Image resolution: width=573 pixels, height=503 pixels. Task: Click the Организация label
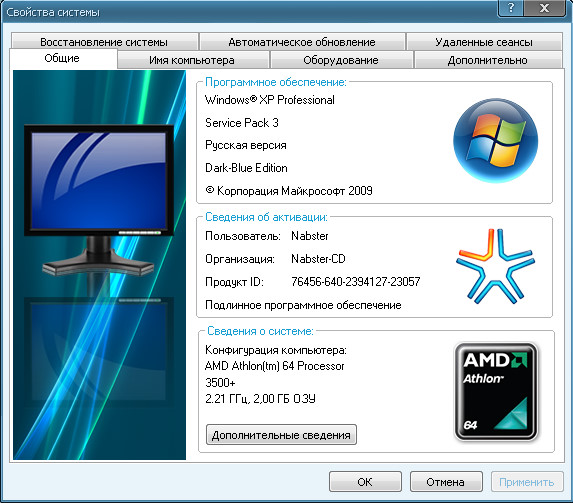tap(240, 259)
